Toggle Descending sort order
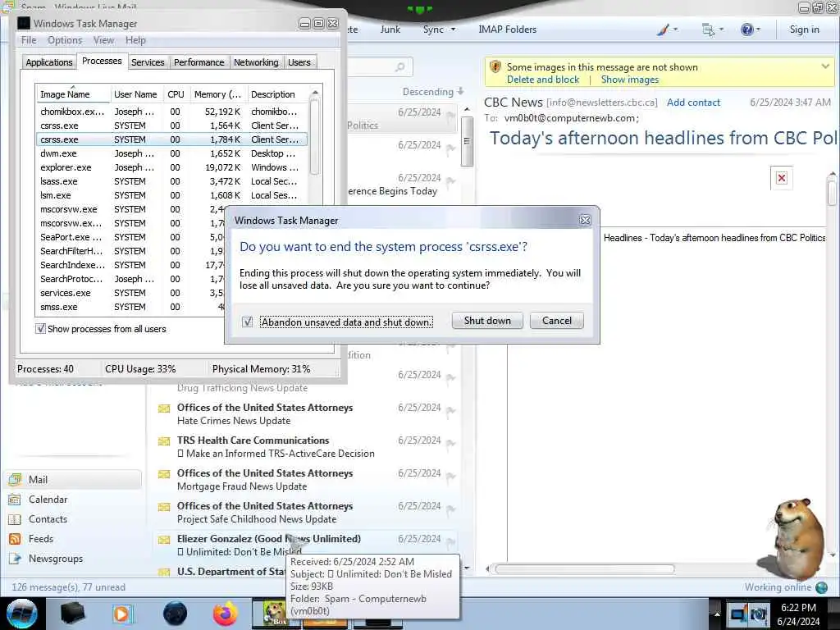Screen dimensions: 840x630 [433, 92]
